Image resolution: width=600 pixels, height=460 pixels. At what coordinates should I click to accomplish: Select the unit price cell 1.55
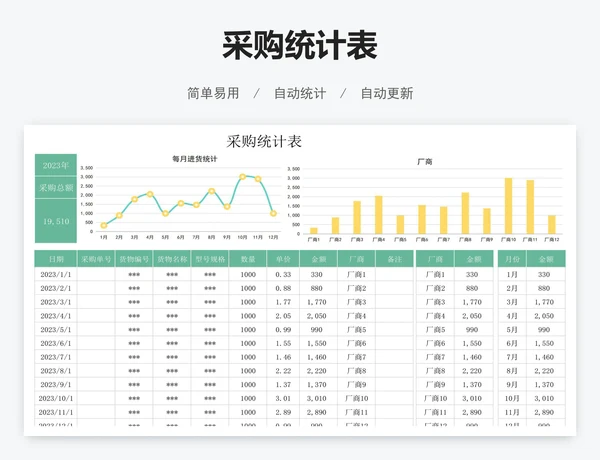(x=283, y=343)
